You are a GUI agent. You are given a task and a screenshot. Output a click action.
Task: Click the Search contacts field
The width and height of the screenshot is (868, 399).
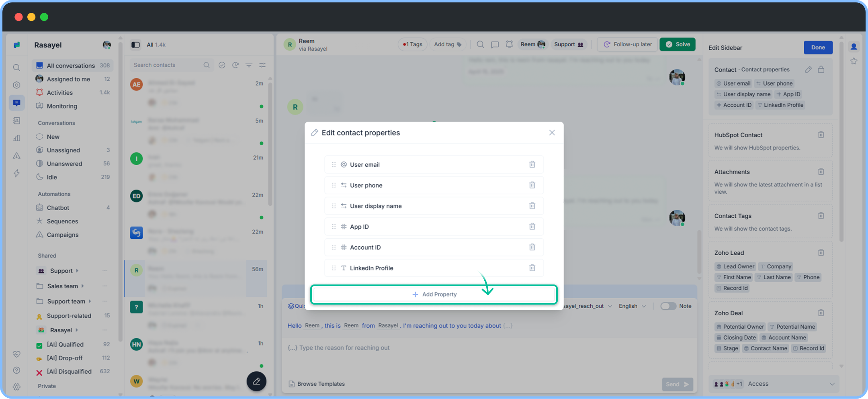tap(171, 65)
